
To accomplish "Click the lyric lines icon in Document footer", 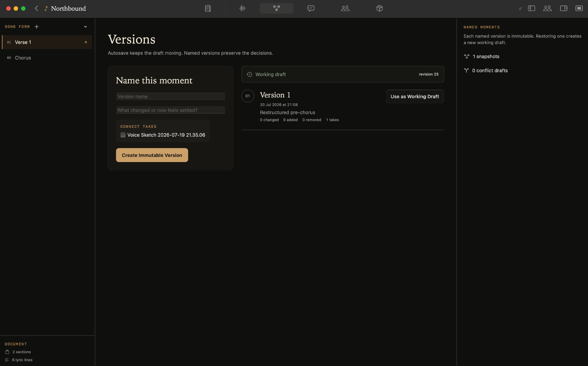I will tap(7, 360).
